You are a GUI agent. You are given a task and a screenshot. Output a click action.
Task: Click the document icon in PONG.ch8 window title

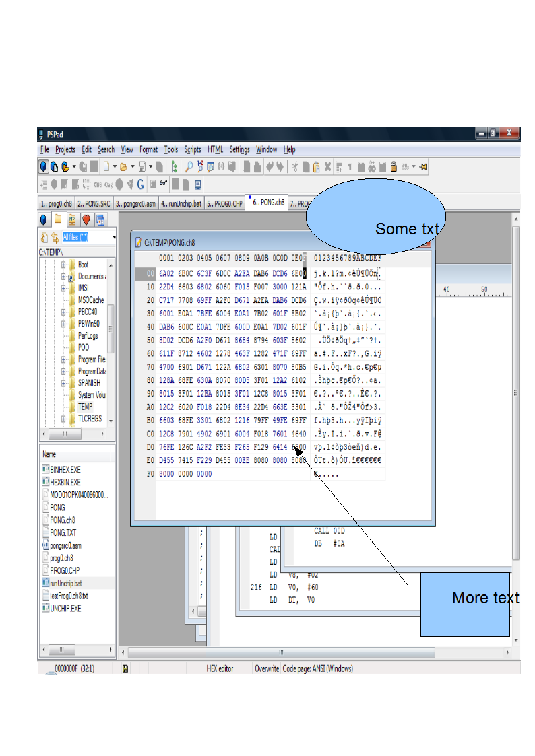pyautogui.click(x=138, y=242)
